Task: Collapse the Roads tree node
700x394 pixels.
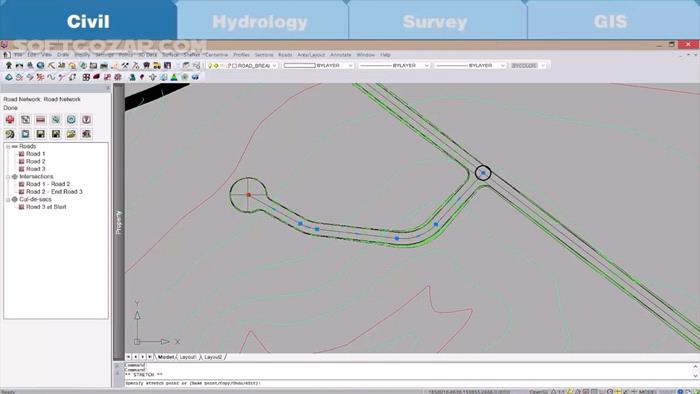Action: (8, 146)
